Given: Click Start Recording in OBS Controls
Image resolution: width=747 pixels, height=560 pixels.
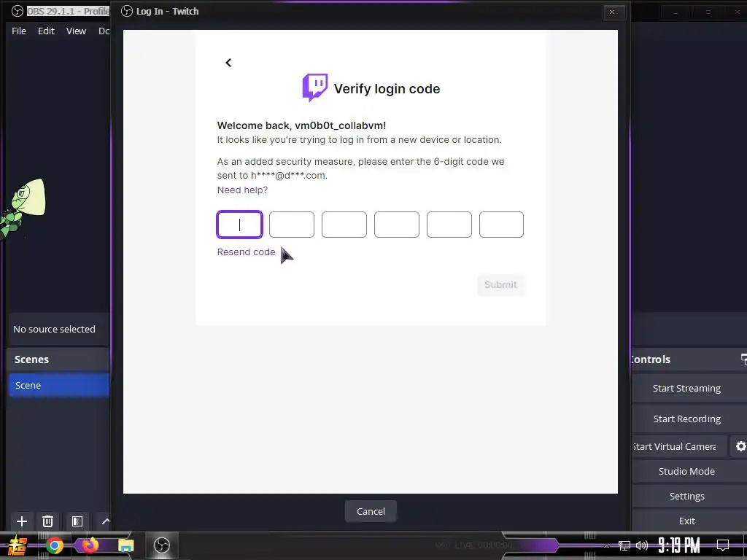Looking at the screenshot, I should [x=686, y=419].
